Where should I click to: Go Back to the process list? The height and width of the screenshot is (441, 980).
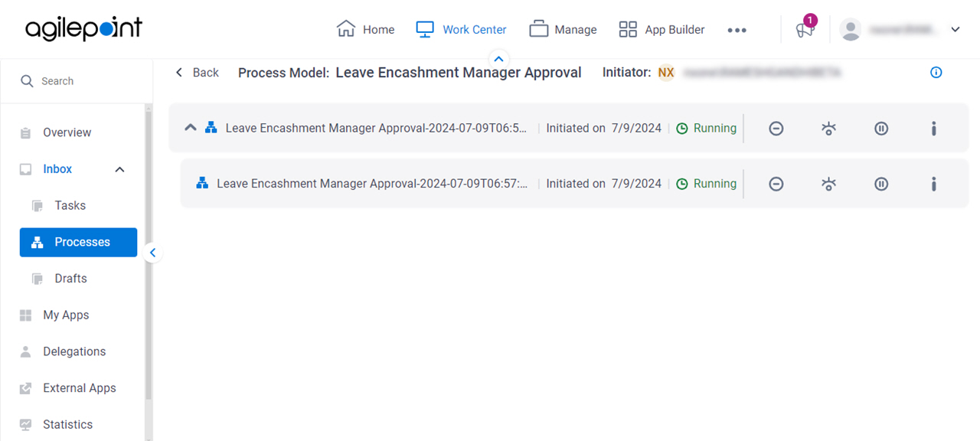coord(197,73)
